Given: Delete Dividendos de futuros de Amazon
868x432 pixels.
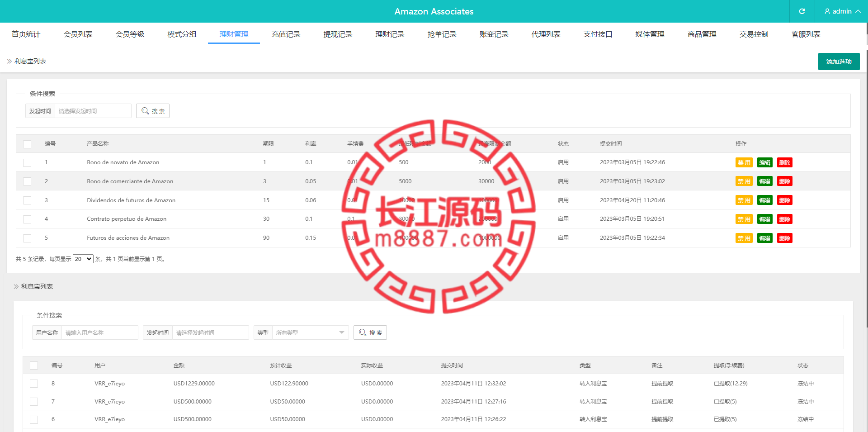Looking at the screenshot, I should point(785,200).
